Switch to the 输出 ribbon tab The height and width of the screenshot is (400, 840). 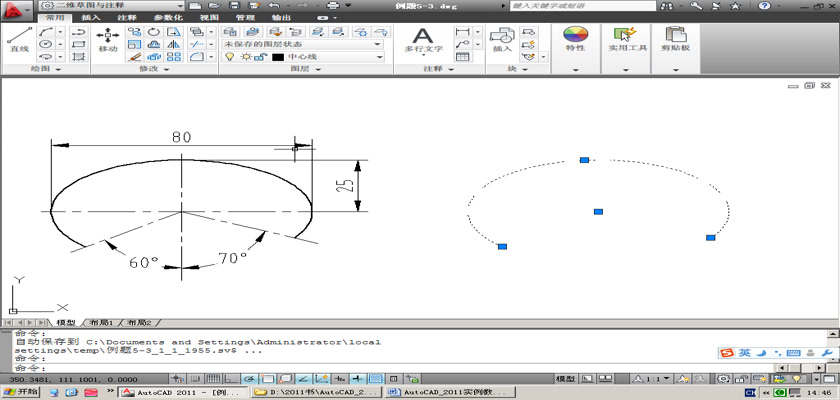pyautogui.click(x=282, y=17)
